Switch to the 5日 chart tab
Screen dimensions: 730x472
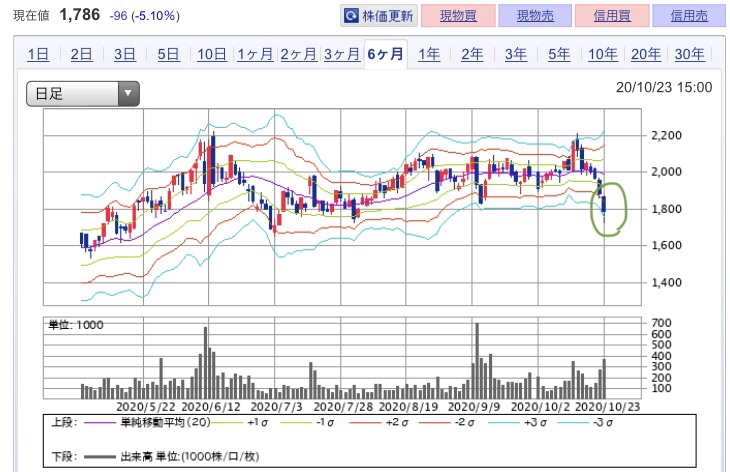tap(168, 54)
